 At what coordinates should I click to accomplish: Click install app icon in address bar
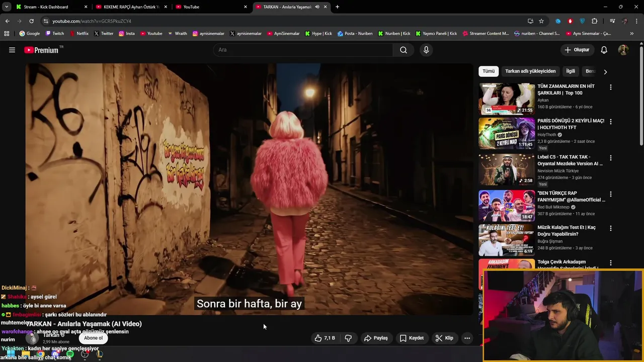(530, 21)
